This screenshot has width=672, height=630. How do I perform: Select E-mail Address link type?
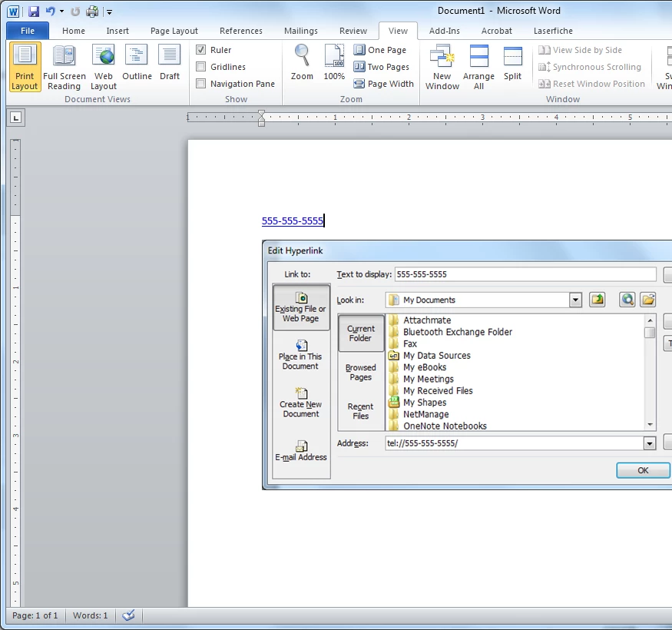point(301,451)
